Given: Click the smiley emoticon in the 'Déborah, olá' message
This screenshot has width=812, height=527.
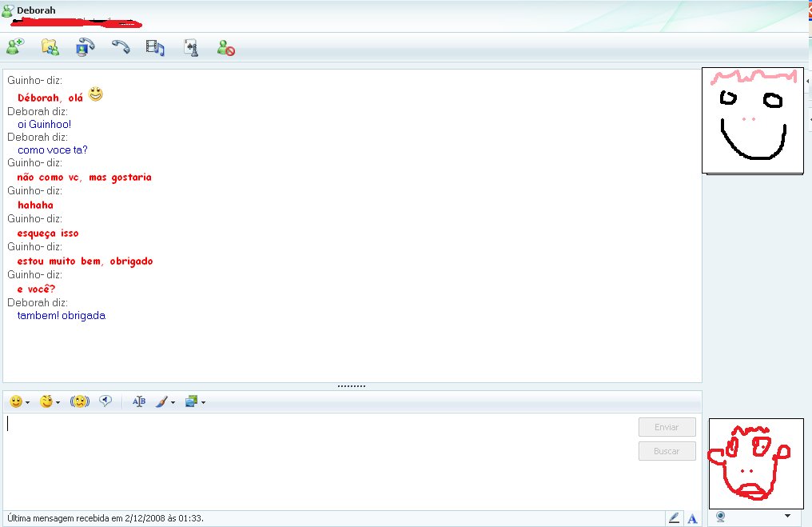Looking at the screenshot, I should tap(95, 94).
